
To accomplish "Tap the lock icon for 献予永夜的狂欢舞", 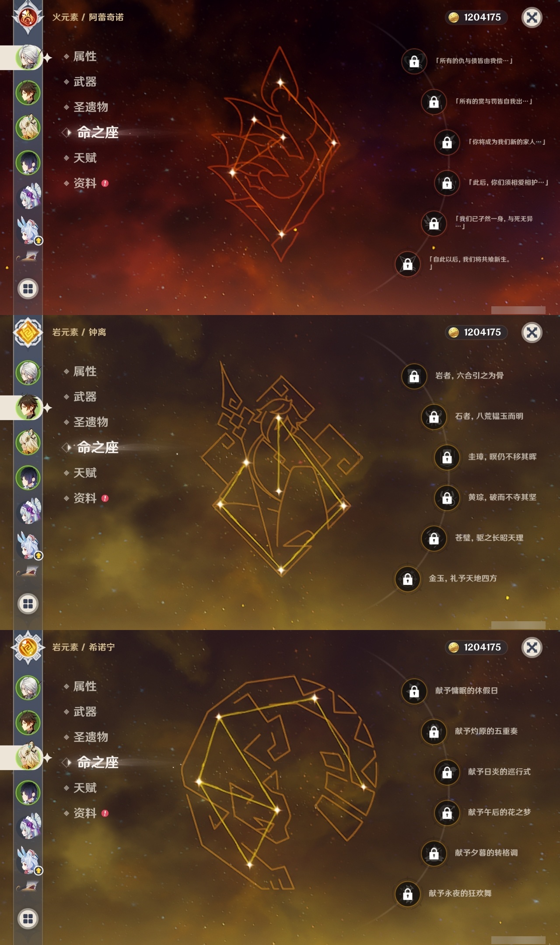I will (407, 894).
